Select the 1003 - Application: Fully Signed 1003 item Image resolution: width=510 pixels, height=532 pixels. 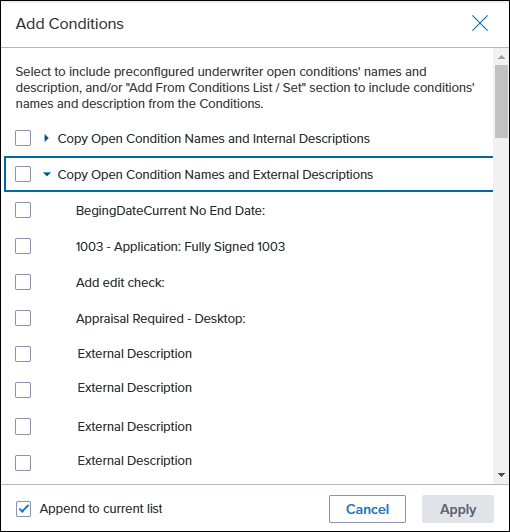181,247
